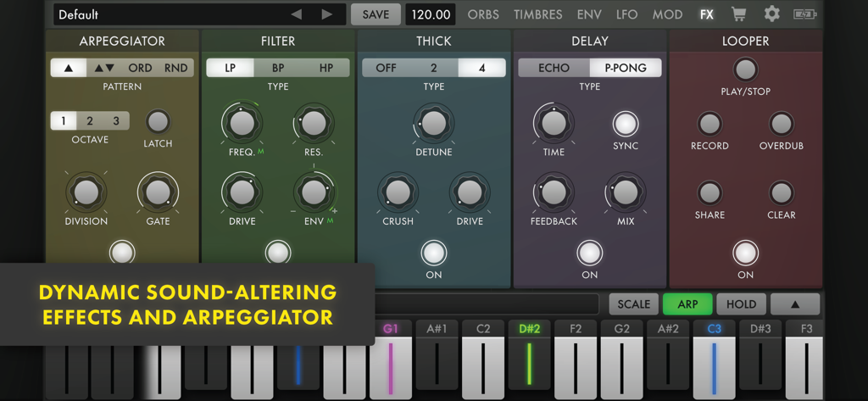Select RND arpeggiator pattern
The image size is (868, 401).
176,68
